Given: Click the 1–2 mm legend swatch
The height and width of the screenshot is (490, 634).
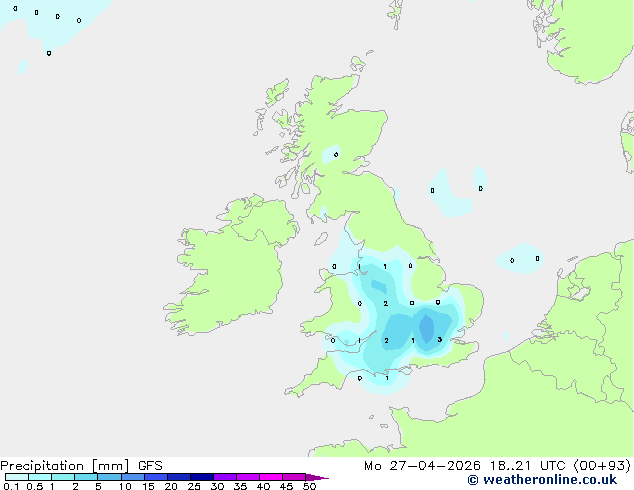Looking at the screenshot, I should pyautogui.click(x=63, y=477).
